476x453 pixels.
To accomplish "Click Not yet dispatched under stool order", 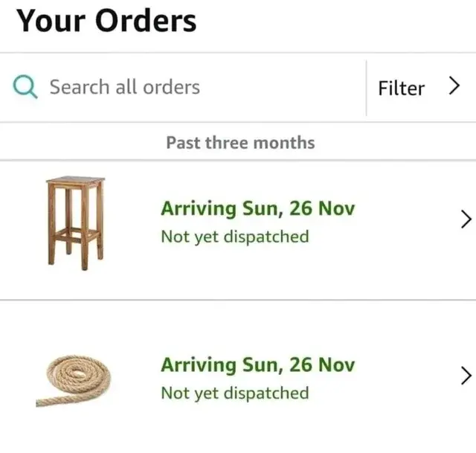I will (x=234, y=237).
